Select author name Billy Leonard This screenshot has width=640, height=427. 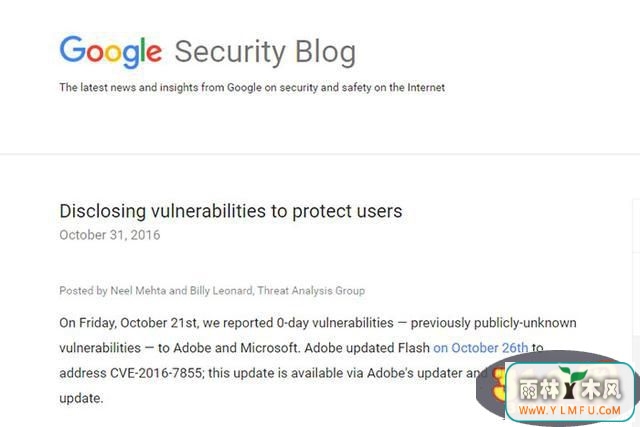[221, 291]
